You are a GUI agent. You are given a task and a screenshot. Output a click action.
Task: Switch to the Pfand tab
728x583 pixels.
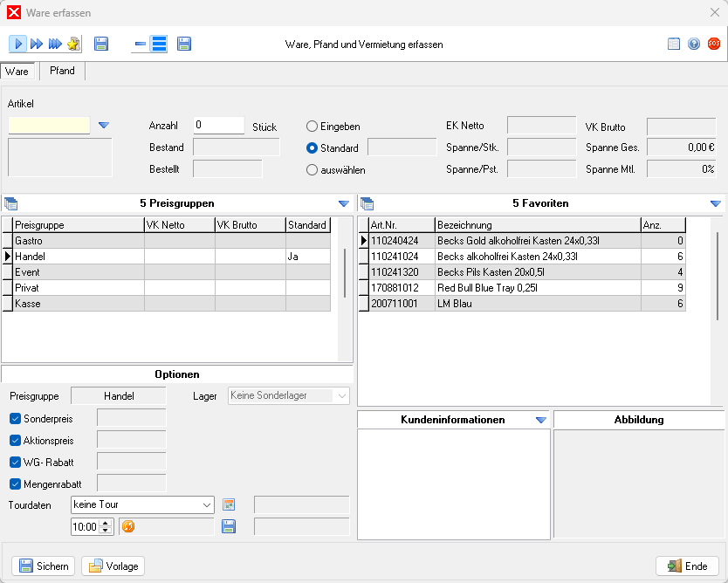[x=62, y=72]
